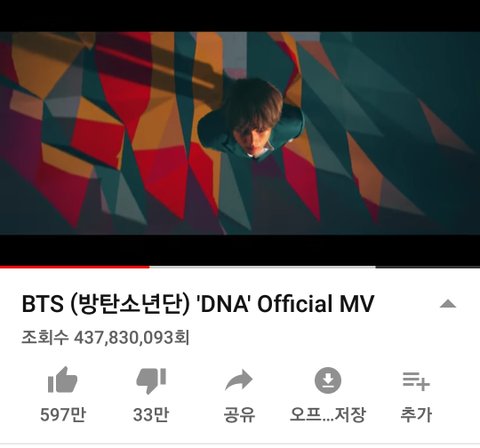
Task: Tap the share arrow icon
Action: point(239,380)
